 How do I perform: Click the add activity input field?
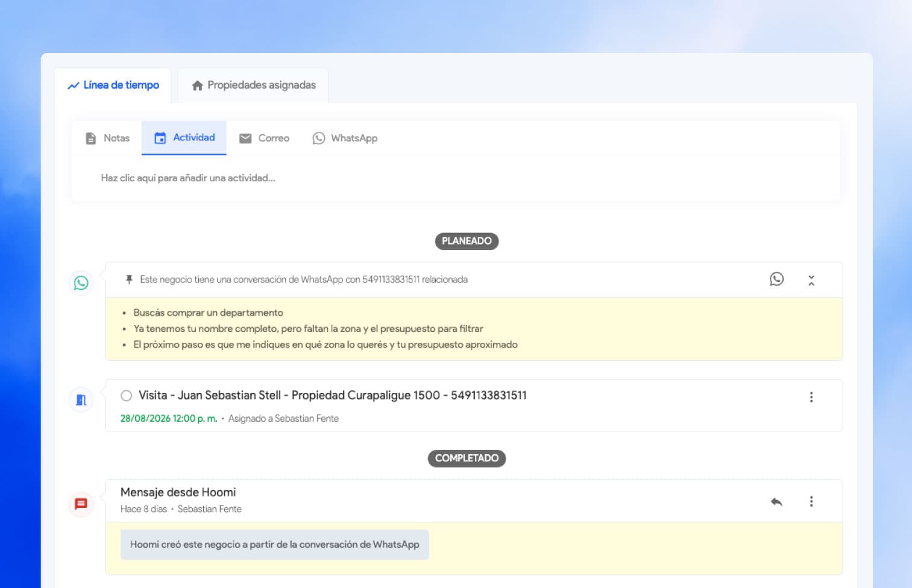(456, 178)
